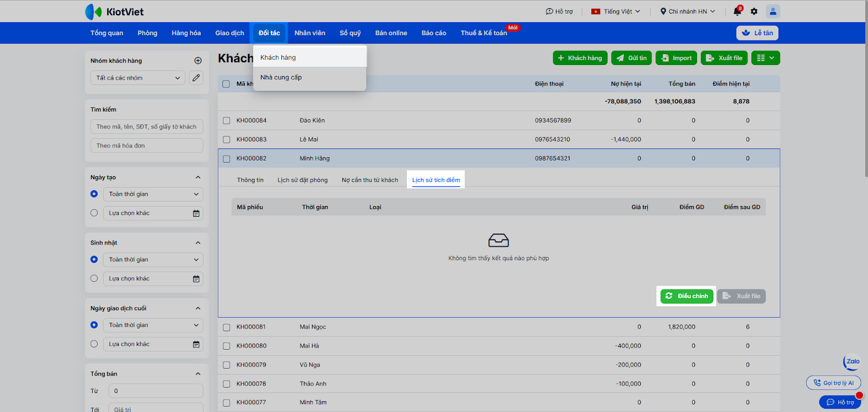Select Lựa chọn khác radio under Sinh nhật
Viewport: 868px width, 412px height.
[x=94, y=279]
